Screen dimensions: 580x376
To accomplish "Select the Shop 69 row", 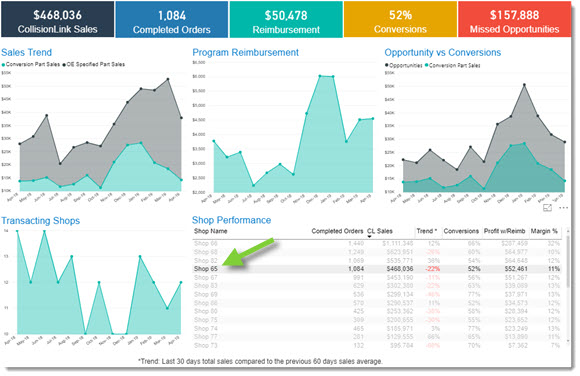I will coord(377,295).
